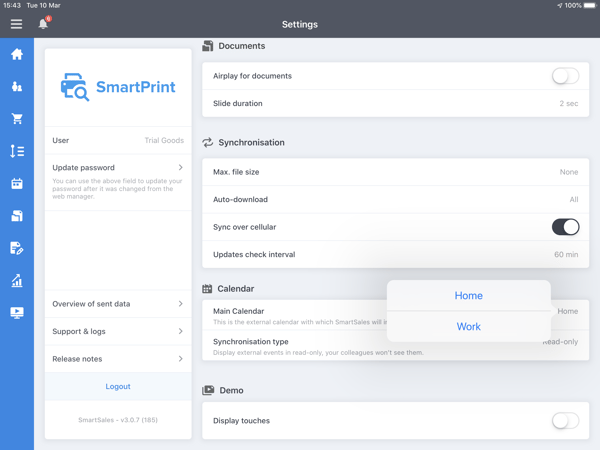Turn off Sync over cellular

pos(565,227)
